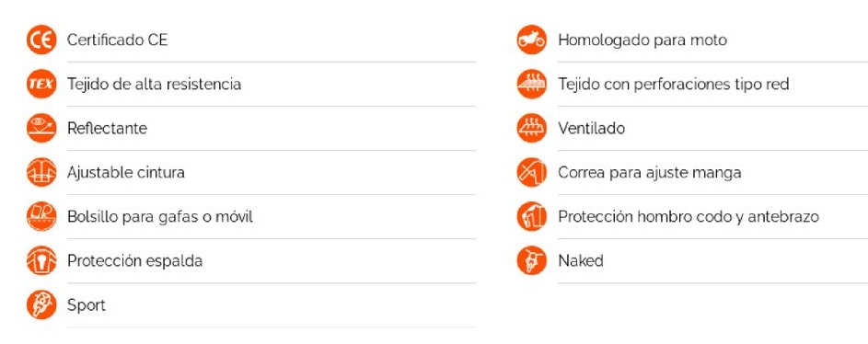The image size is (868, 344).
Task: Click the sleeve adjustment strap icon
Action: click(x=532, y=173)
